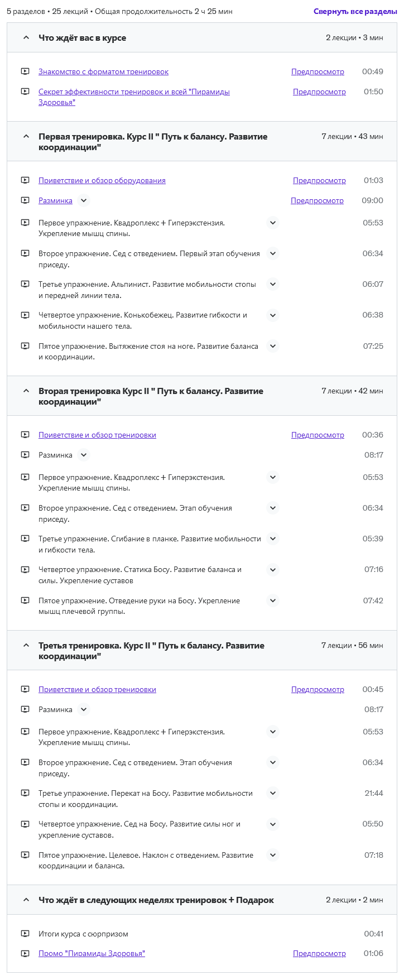This screenshot has width=404, height=980.
Task: Open lecture «Промо "Пирамиды Здоровья"»
Action: pos(92,953)
